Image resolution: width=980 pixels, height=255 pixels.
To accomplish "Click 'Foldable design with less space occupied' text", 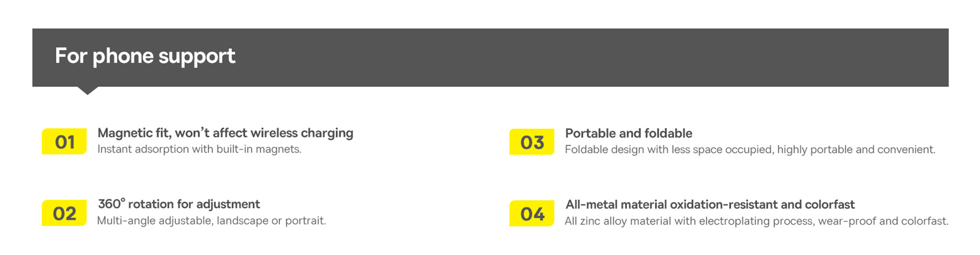I will click(x=669, y=150).
